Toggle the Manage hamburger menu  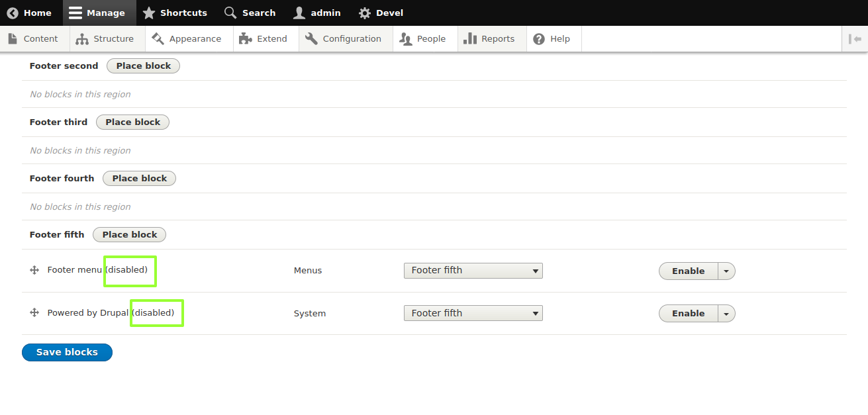75,13
